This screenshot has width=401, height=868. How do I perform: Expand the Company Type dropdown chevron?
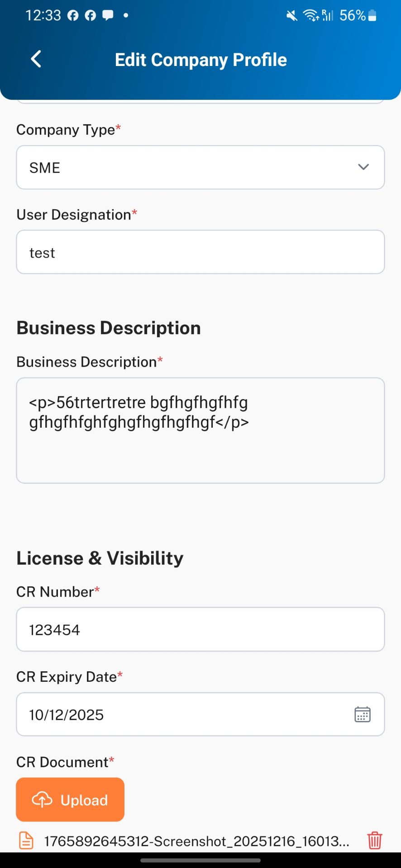(363, 167)
